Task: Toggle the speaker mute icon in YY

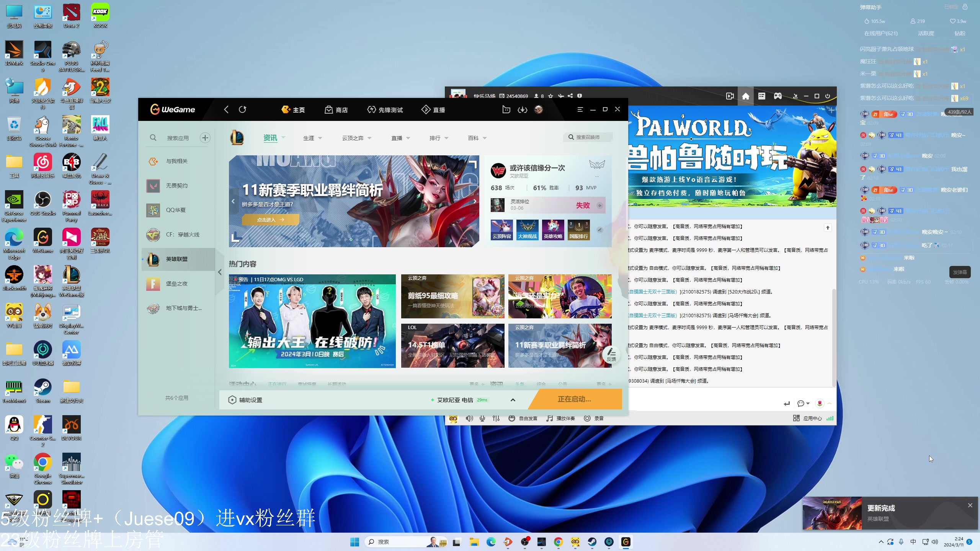Action: click(x=469, y=419)
